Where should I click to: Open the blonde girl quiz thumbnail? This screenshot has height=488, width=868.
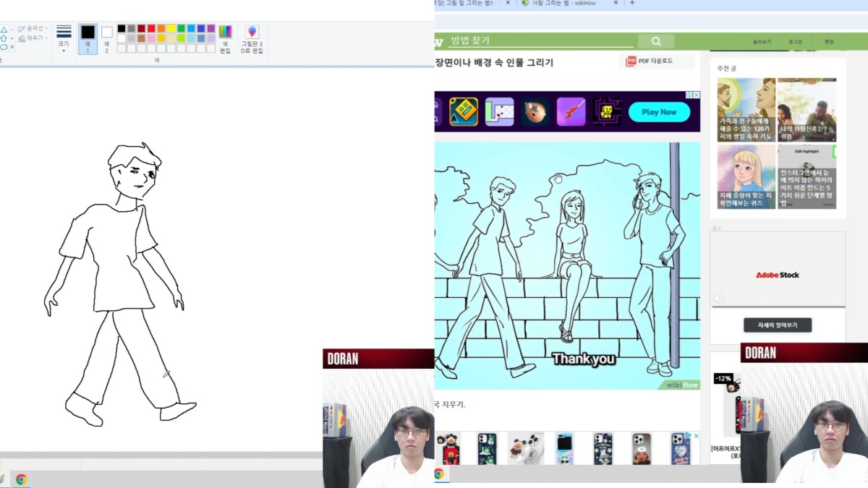[746, 177]
